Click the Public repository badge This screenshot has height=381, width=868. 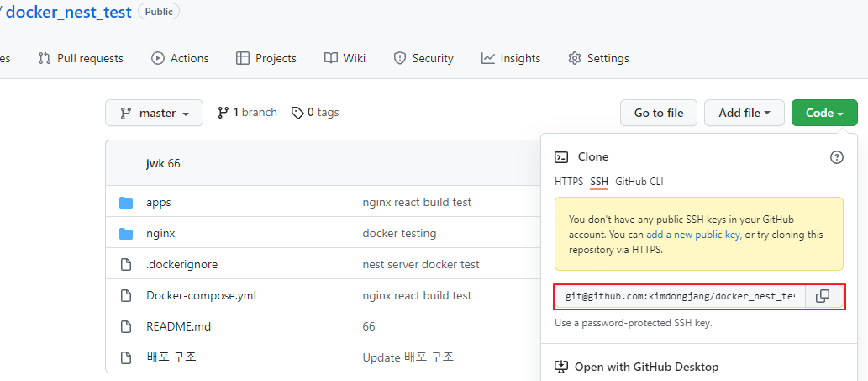click(158, 12)
